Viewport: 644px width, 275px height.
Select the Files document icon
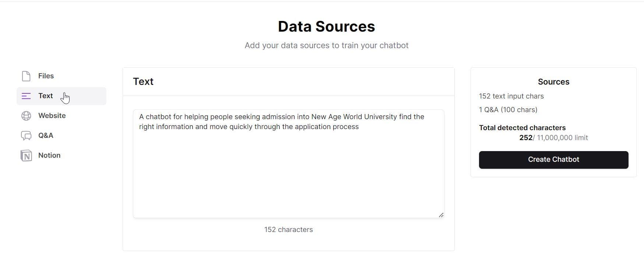26,76
